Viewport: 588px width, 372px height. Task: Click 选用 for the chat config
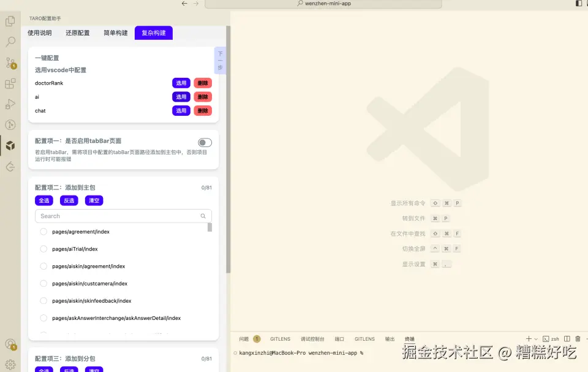181,111
